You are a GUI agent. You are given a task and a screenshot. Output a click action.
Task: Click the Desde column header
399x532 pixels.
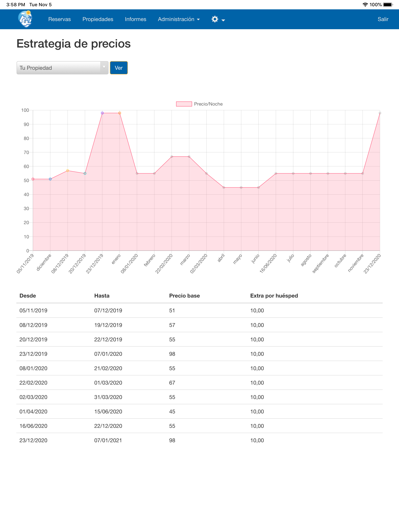[x=28, y=296]
